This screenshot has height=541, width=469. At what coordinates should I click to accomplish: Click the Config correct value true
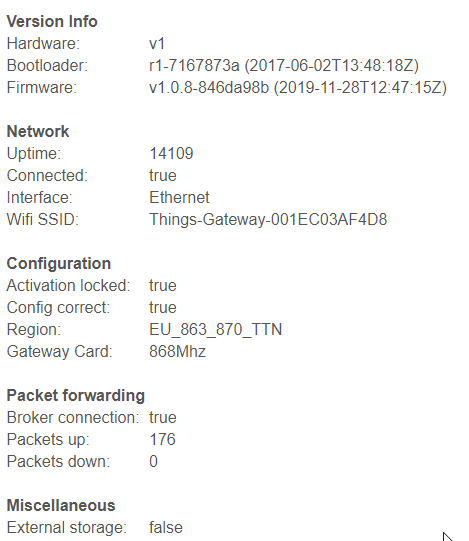tap(163, 307)
